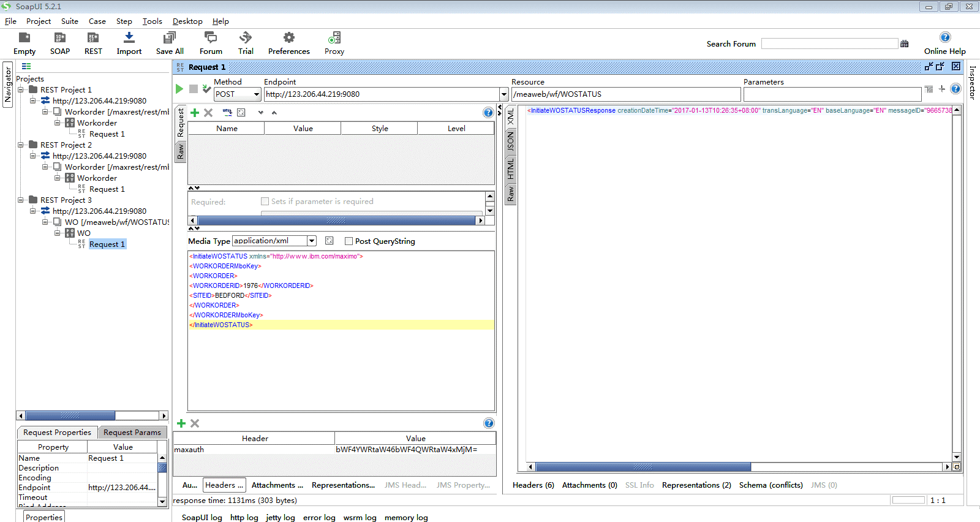Open the File menu
Image resolution: width=980 pixels, height=522 pixels.
10,21
